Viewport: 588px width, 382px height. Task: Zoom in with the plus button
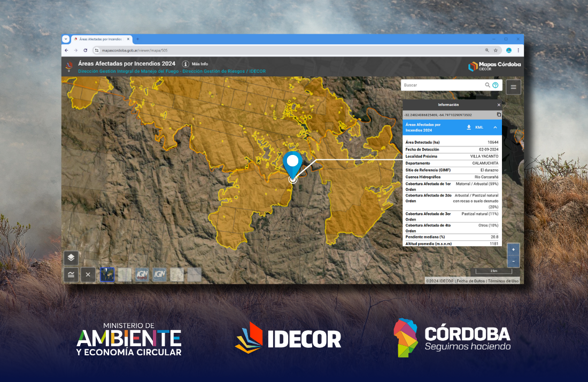[x=513, y=250]
